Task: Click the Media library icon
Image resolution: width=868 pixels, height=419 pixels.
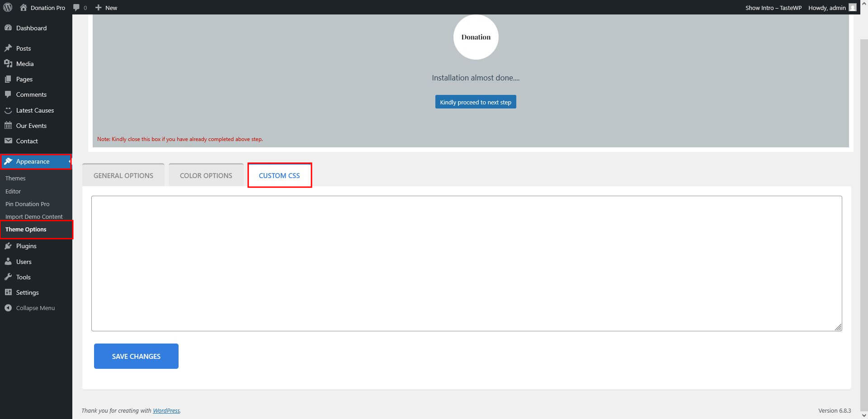Action: (x=8, y=64)
